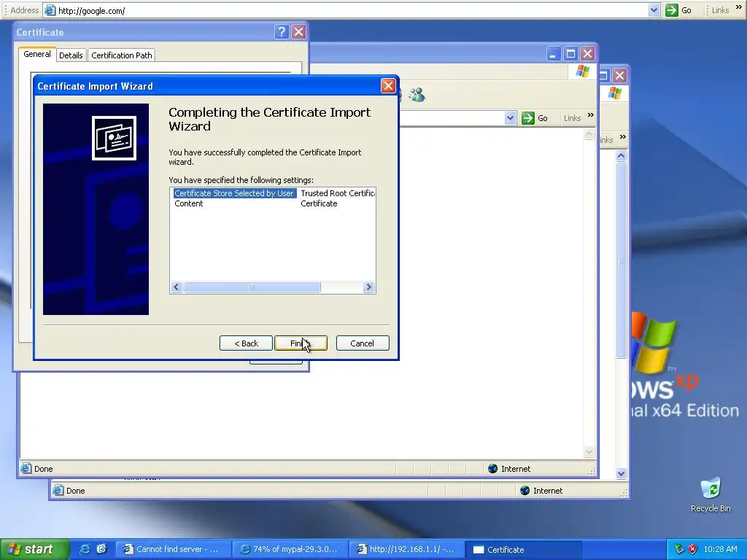Screen dimensions: 747x560
Task: Switch to 'http://192.168.1.1/' taskbar window
Action: 406,549
